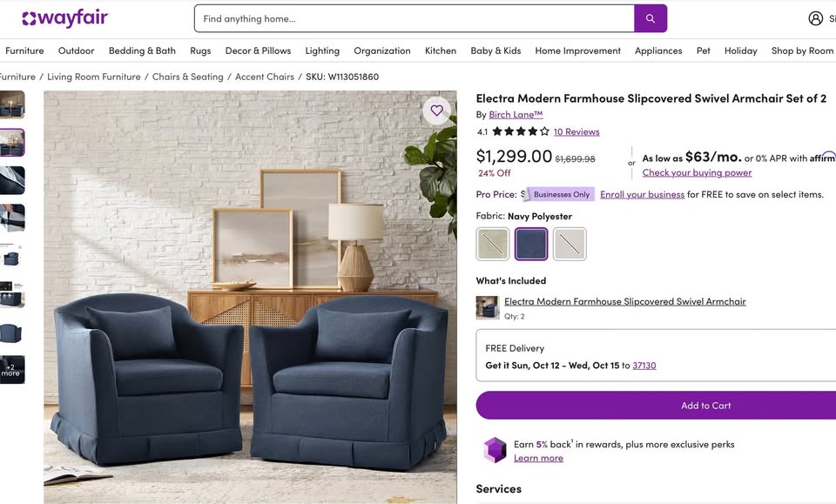Click the star rating icons

click(x=521, y=131)
